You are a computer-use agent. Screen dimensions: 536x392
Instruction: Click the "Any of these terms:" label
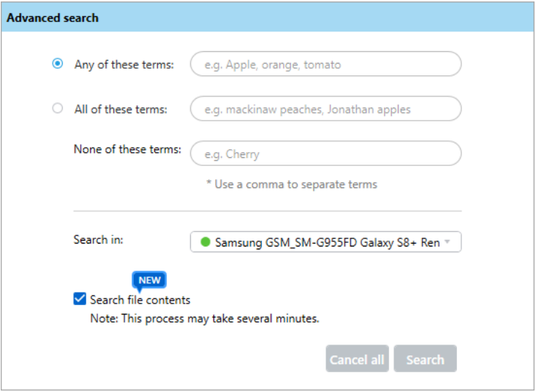(124, 64)
